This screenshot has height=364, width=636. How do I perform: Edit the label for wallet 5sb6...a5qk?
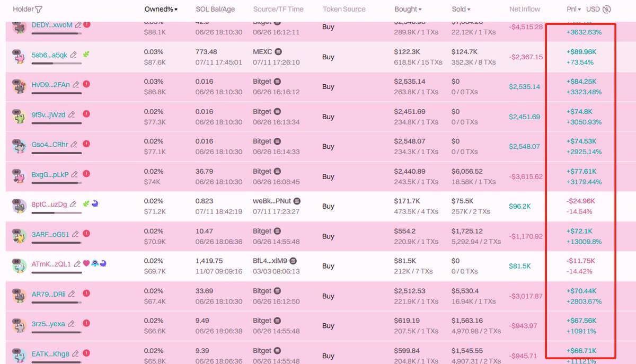(x=74, y=55)
